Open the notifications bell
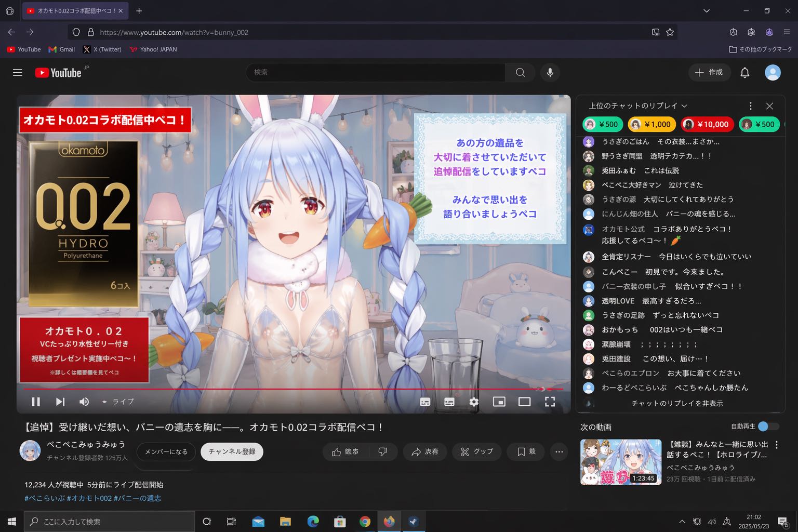This screenshot has width=798, height=532. (744, 73)
